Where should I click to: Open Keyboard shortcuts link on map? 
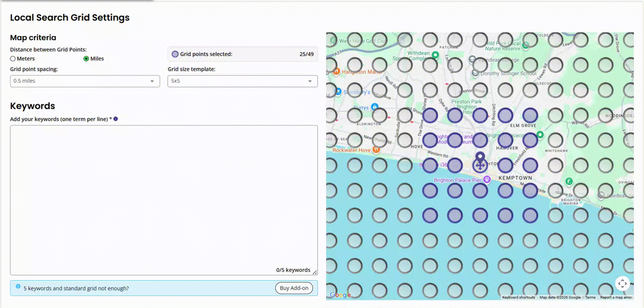point(518,297)
